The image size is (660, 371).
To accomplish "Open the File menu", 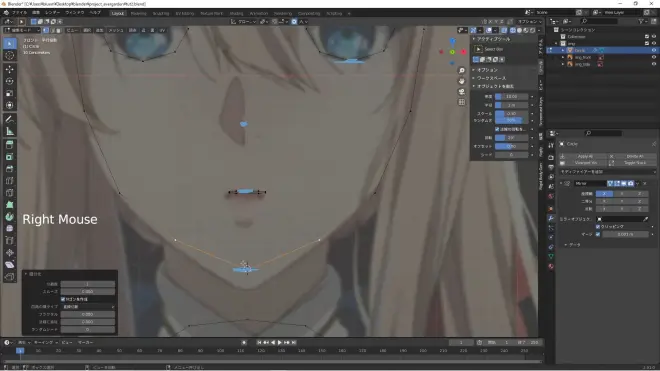I will click(x=19, y=13).
